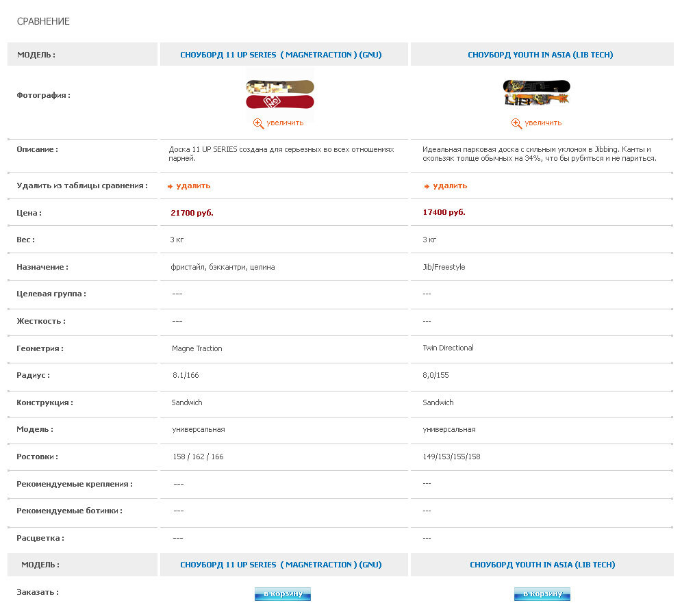Screen dimensions: 682x616
Task: Click the Радиус : row label
Action: click(x=34, y=375)
